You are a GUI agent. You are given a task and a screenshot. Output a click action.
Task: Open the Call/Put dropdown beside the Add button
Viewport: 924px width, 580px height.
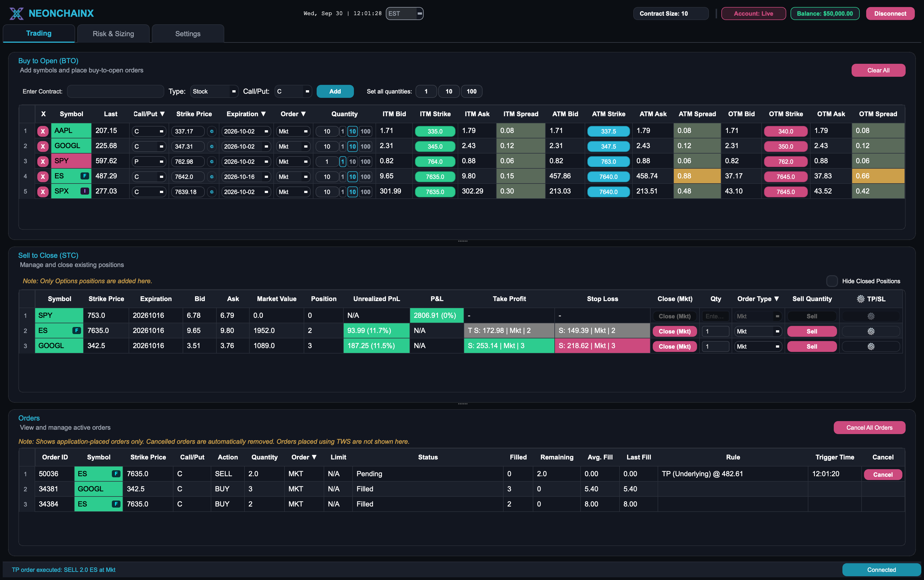point(293,91)
